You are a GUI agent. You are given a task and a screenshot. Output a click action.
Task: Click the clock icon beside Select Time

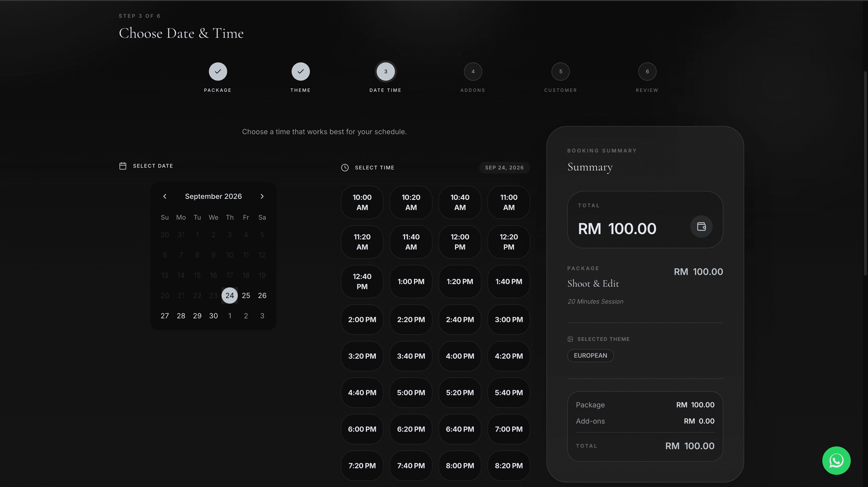tap(345, 167)
